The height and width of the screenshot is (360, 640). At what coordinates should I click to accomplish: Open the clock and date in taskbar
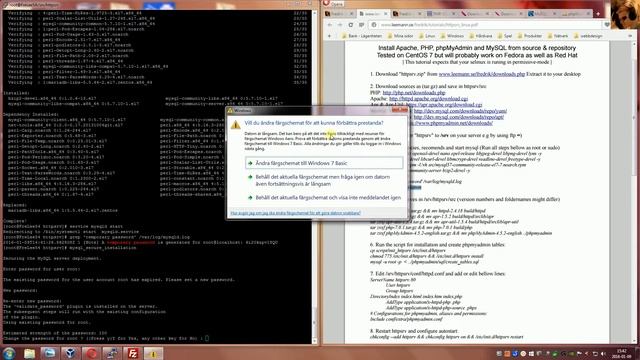621,353
